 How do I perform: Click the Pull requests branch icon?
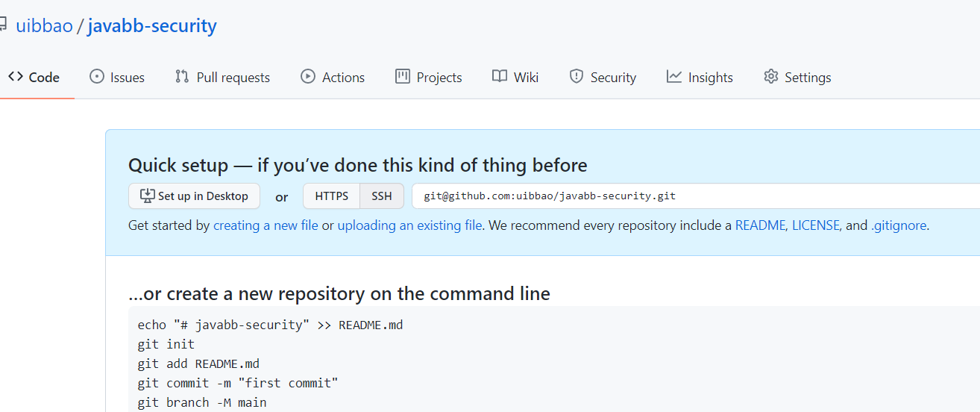click(182, 76)
